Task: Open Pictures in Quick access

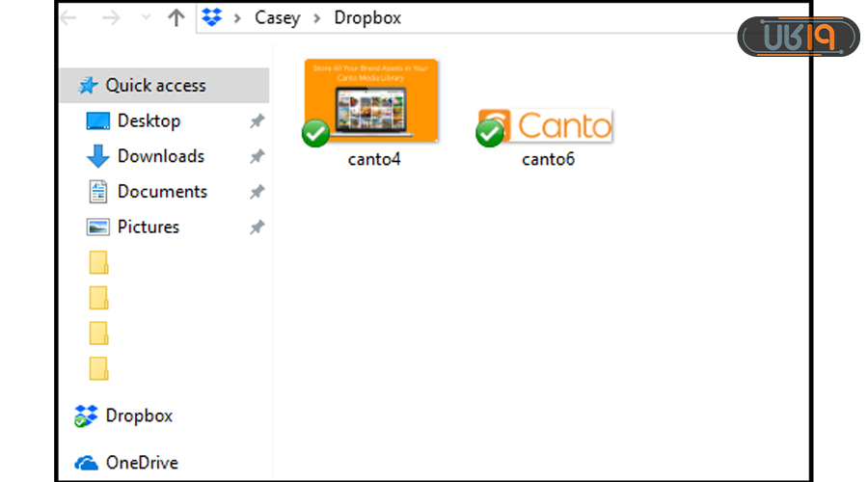Action: pos(149,227)
